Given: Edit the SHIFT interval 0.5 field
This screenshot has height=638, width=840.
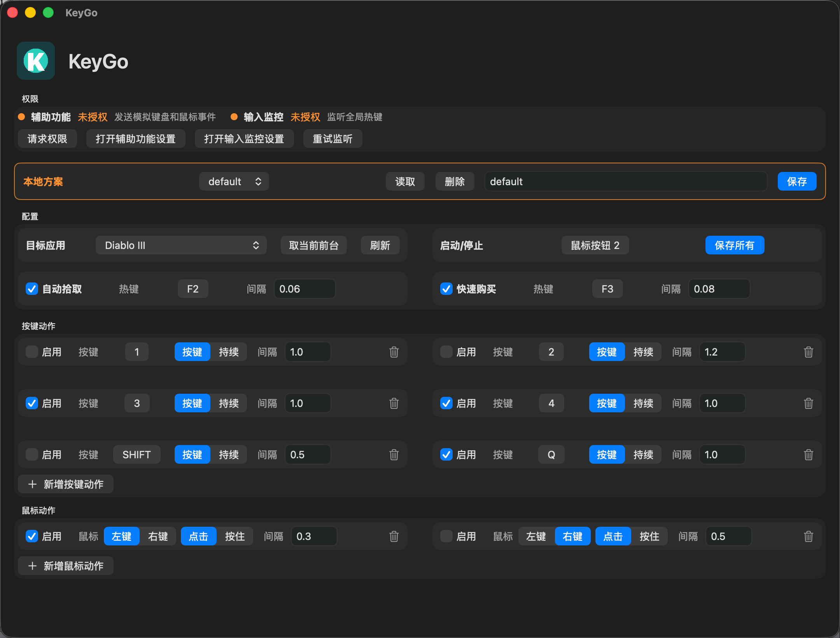Looking at the screenshot, I should 308,455.
